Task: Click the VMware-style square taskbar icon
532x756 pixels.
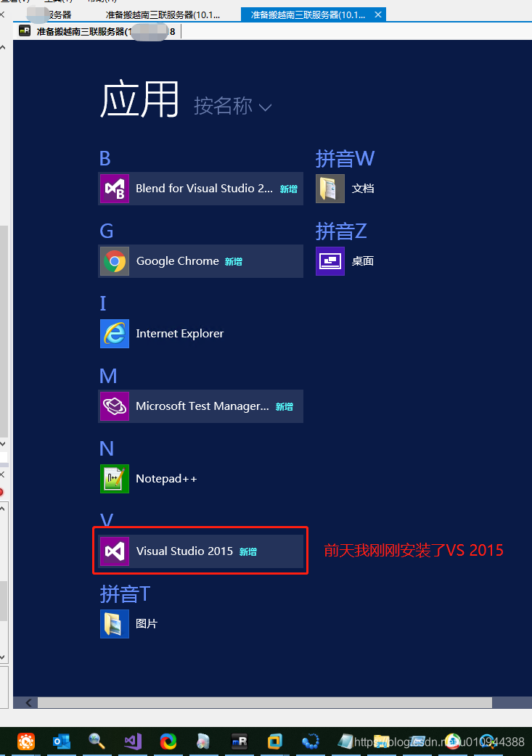Action: (275, 741)
